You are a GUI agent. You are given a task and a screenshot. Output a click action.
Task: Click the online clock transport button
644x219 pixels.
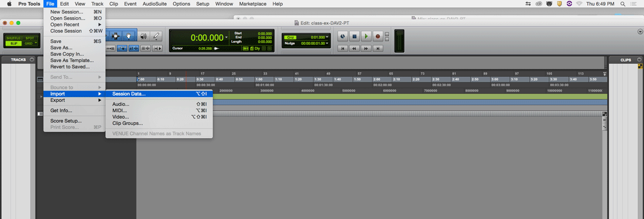click(x=343, y=36)
